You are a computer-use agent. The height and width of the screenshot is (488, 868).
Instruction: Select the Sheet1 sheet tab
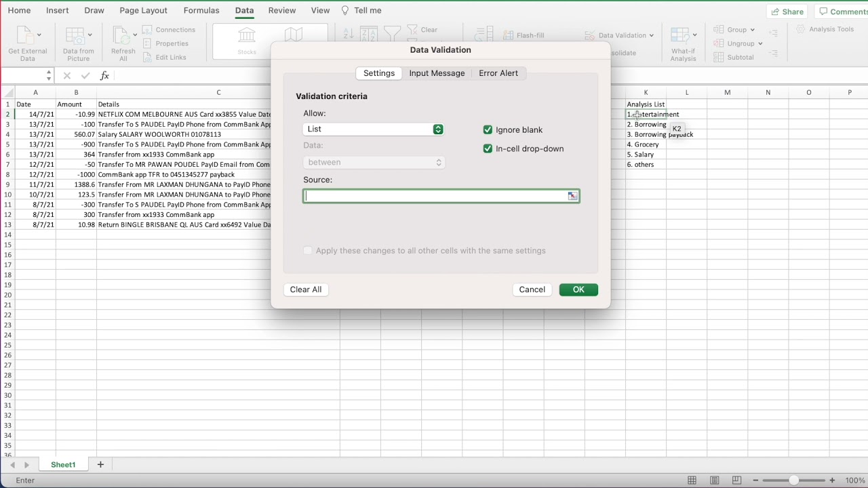63,465
